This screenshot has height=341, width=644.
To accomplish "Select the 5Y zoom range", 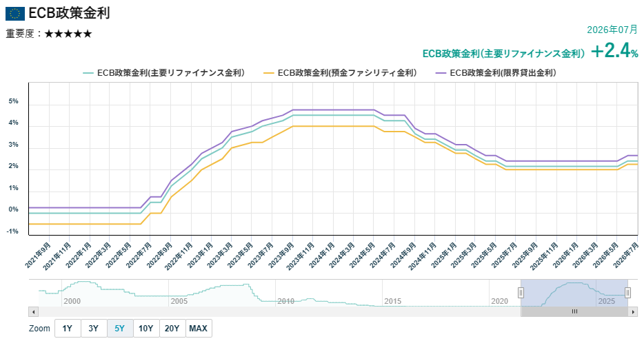I will click(120, 329).
